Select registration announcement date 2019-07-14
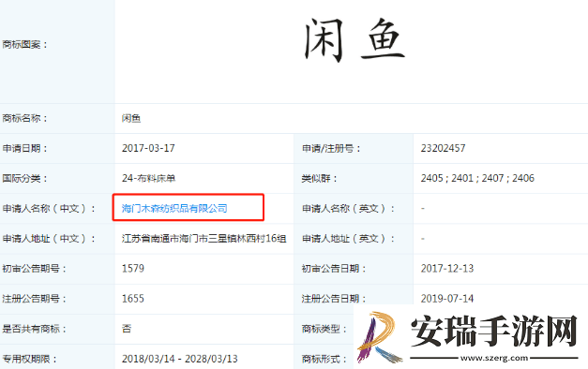This screenshot has width=588, height=369. pyautogui.click(x=447, y=299)
